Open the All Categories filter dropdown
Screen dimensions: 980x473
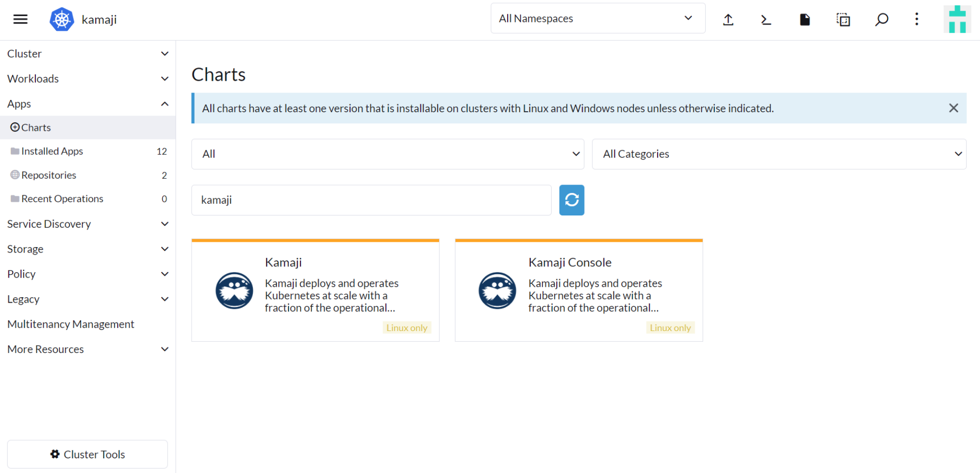coord(779,154)
